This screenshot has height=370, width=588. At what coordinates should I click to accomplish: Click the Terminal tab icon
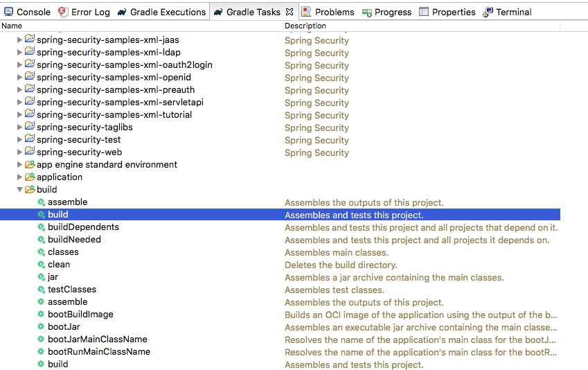[489, 12]
